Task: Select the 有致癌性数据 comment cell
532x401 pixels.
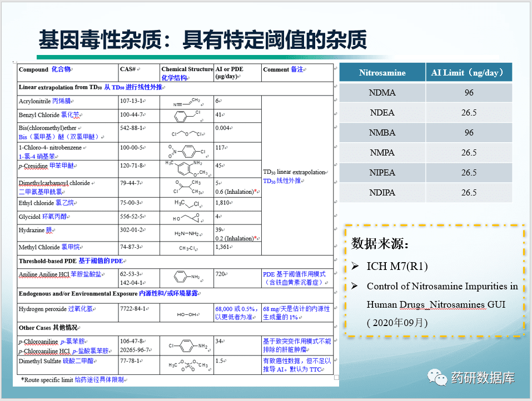Action: coord(297,365)
